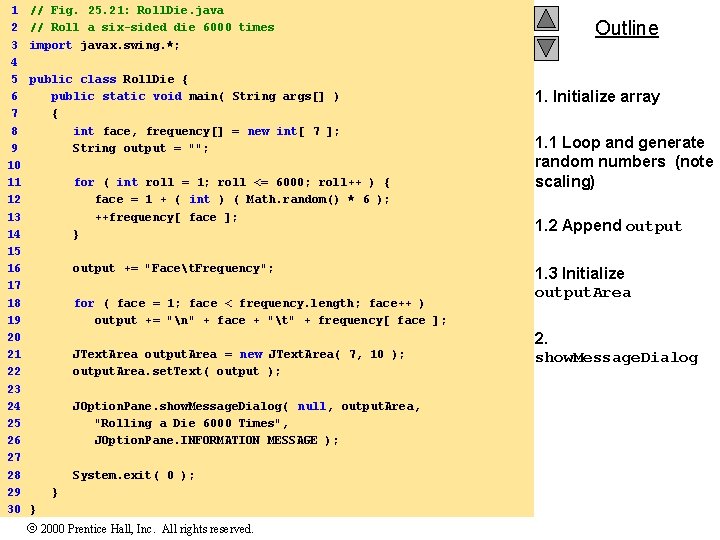Select the '1.2 Append output' outline entry
Viewport: 720px width, 540px height.
pyautogui.click(x=608, y=226)
